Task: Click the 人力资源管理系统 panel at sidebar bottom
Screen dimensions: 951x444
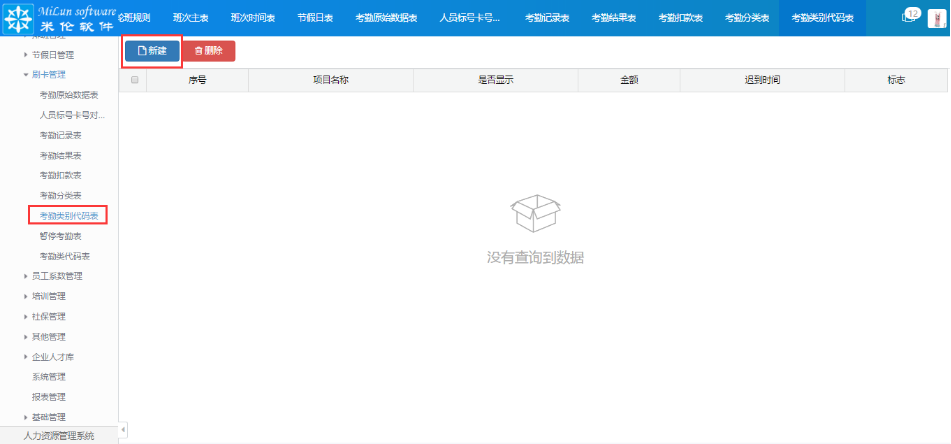Action: coord(58,436)
